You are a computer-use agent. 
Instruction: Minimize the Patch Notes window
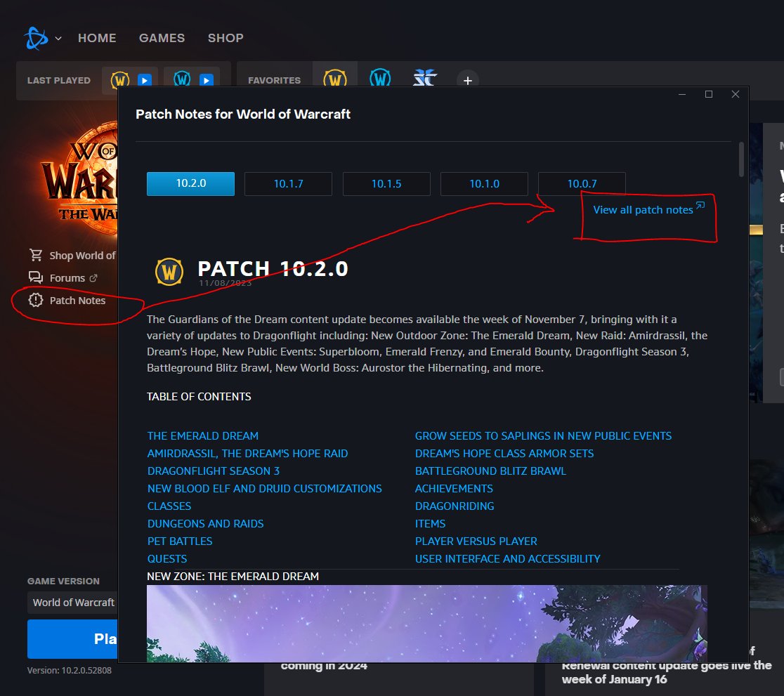[682, 95]
